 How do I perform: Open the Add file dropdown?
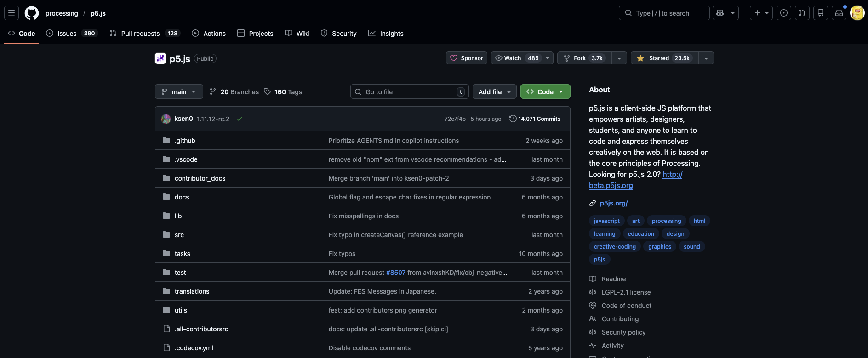[x=494, y=92]
